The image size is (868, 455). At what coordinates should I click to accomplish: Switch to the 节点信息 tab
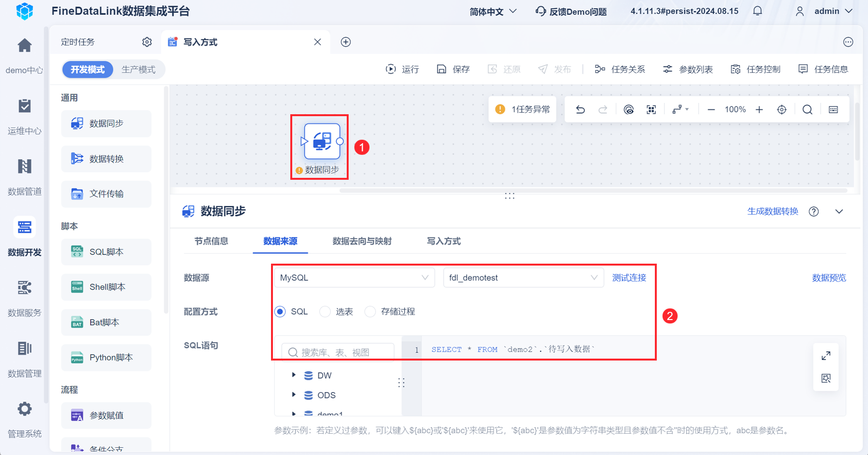[211, 241]
